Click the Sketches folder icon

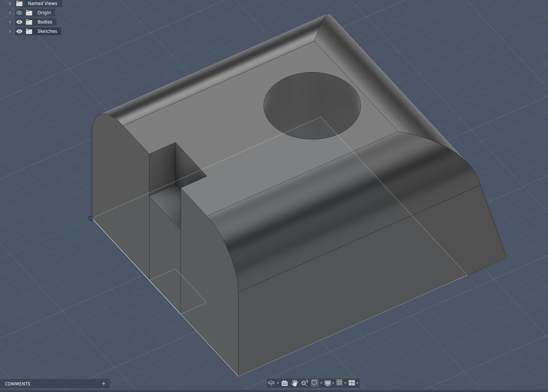click(x=29, y=31)
